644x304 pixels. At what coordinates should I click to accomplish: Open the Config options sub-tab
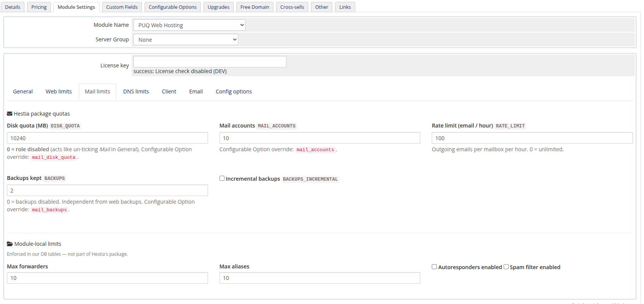pos(234,92)
